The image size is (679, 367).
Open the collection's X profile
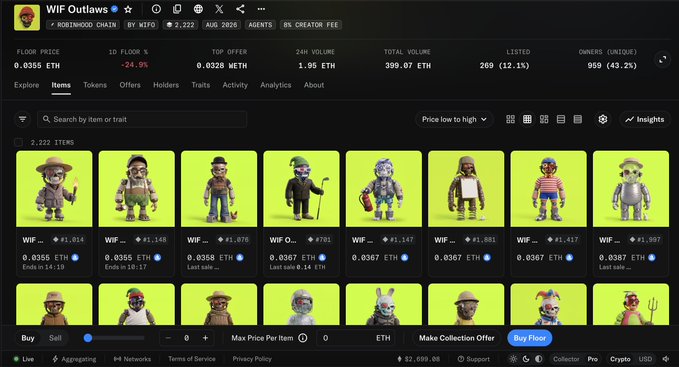click(219, 9)
